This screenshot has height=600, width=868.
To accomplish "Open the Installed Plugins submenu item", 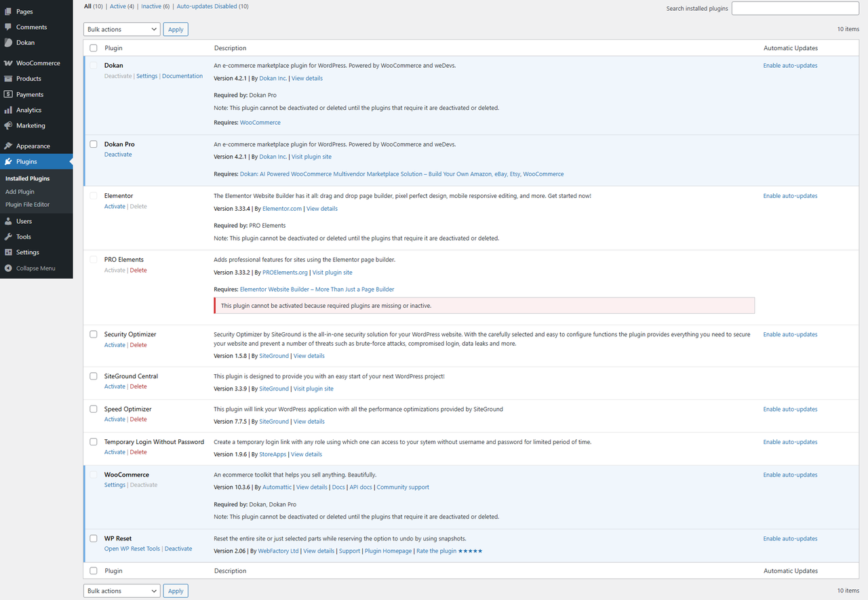I will pyautogui.click(x=28, y=179).
